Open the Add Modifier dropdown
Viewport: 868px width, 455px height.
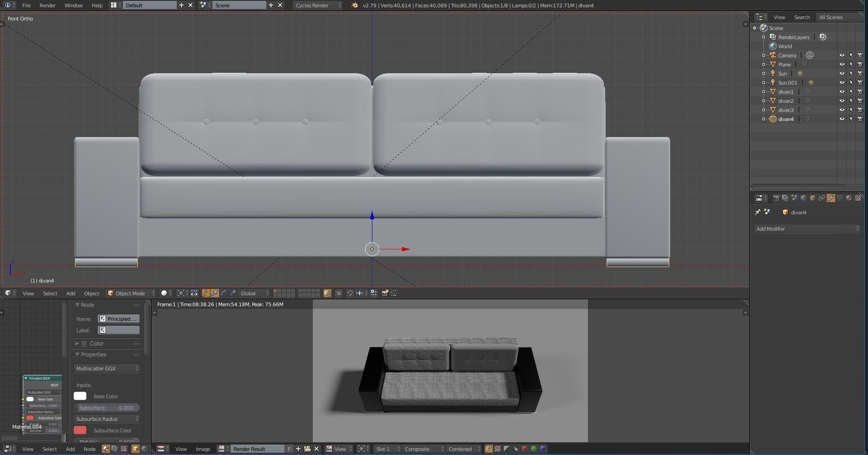click(807, 229)
